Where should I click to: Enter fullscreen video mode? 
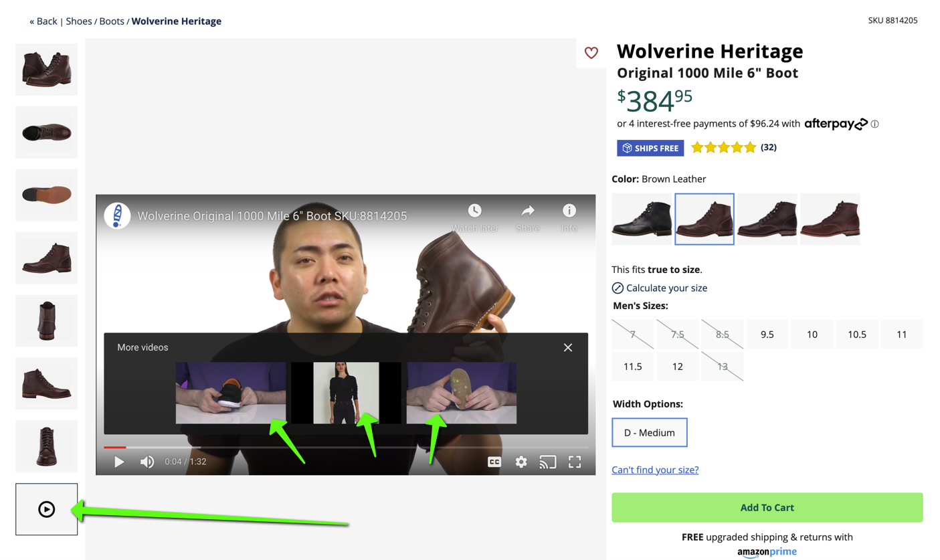(x=575, y=462)
